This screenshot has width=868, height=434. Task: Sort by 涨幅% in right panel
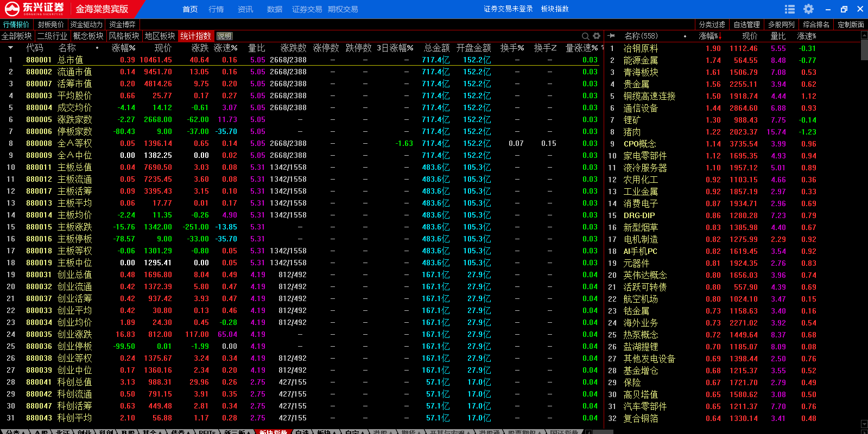[708, 36]
